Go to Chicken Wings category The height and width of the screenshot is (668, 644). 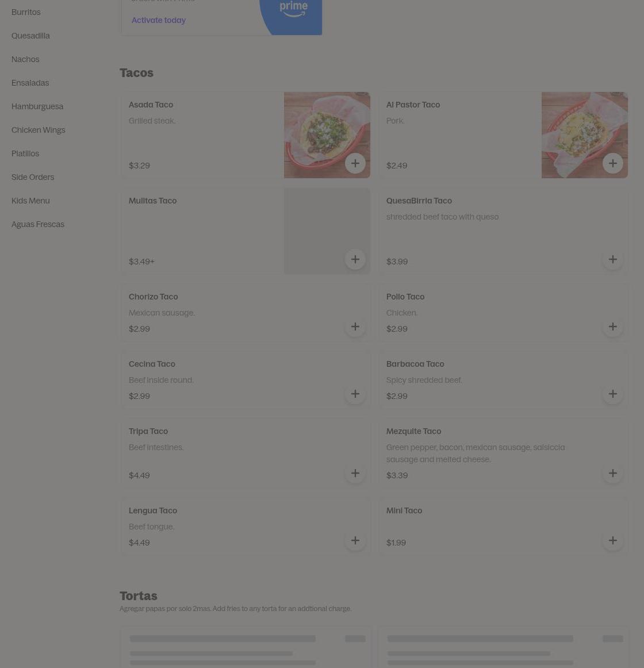39,130
